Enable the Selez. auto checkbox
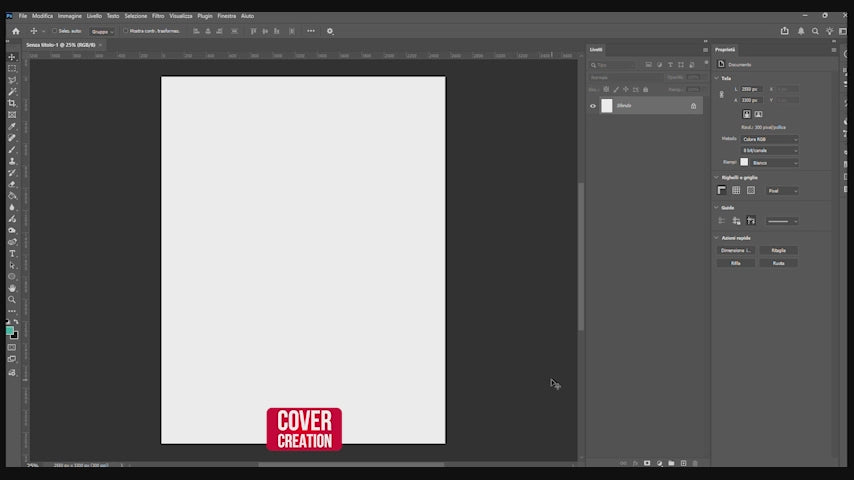Image resolution: width=854 pixels, height=480 pixels. tap(54, 31)
